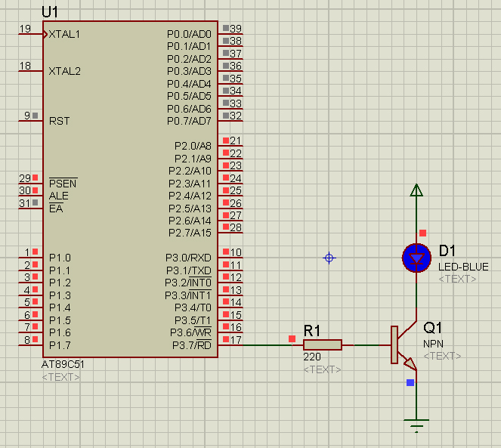Screen dimensions: 501x448
Task: Click the red logic indicator at pin 30
Action: point(36,190)
